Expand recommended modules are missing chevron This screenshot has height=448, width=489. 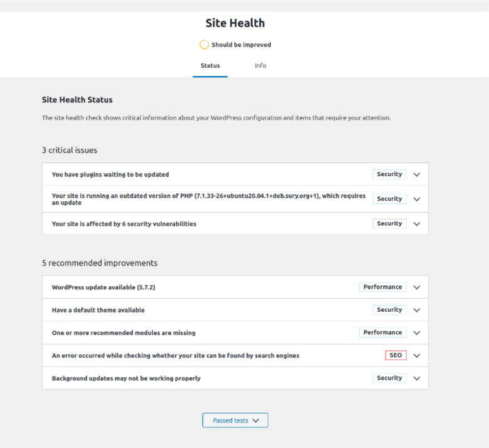click(x=417, y=333)
